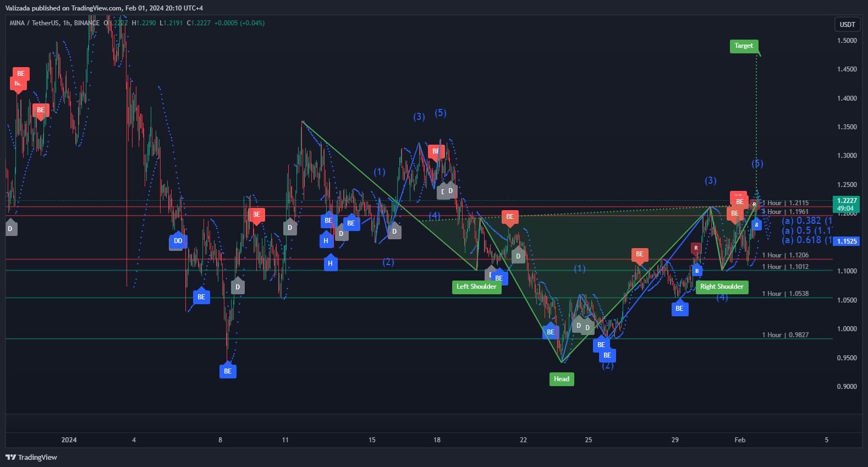Click the 1.5000 price axis label
This screenshot has height=467, width=868.
[847, 41]
